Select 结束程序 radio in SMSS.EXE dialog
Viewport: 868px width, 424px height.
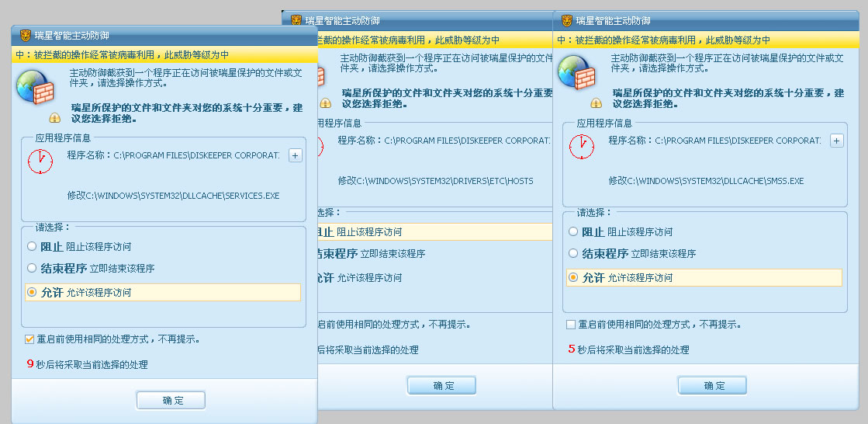click(x=573, y=253)
